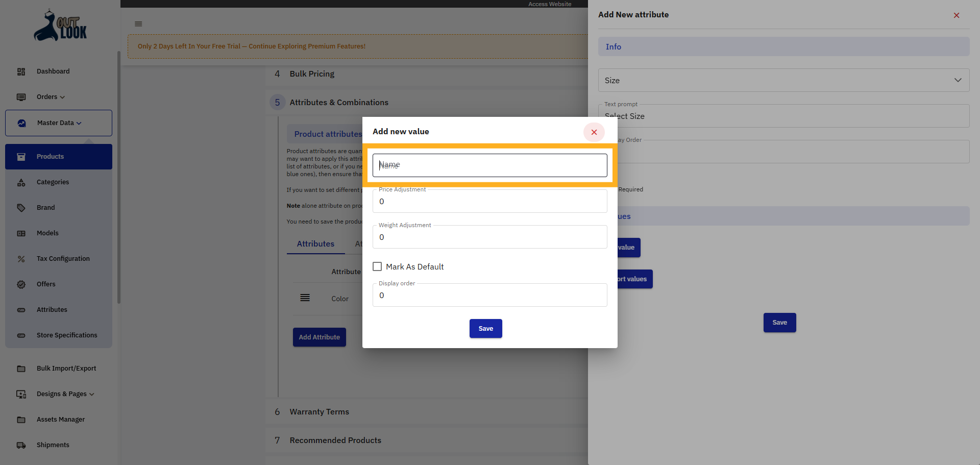The height and width of the screenshot is (465, 980).
Task: Open the Size attribute dropdown
Action: (x=958, y=80)
